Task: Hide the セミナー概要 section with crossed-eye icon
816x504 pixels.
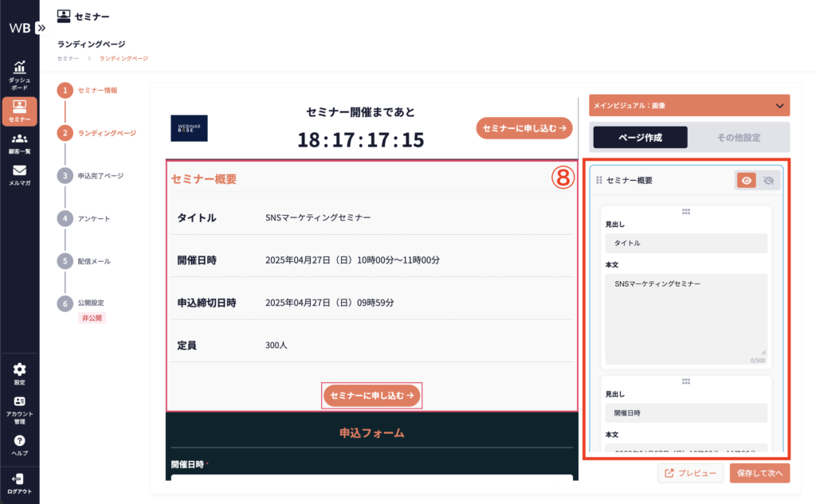Action: point(768,181)
